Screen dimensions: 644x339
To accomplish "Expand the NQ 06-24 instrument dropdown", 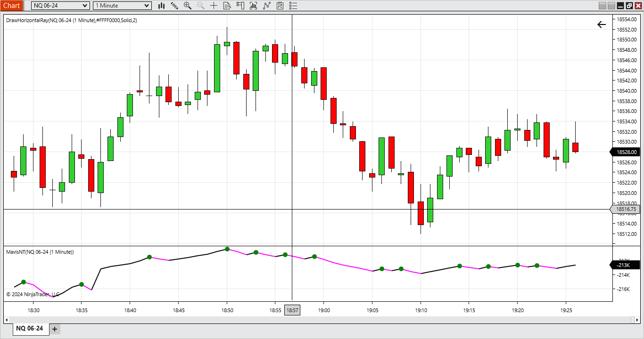I will (x=60, y=6).
